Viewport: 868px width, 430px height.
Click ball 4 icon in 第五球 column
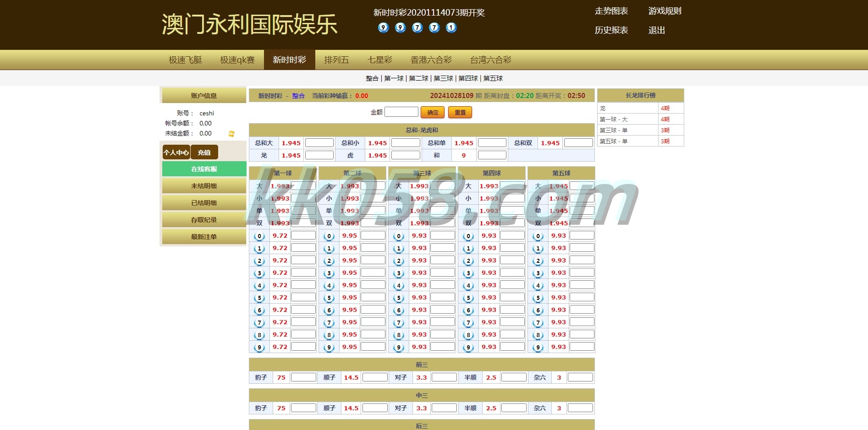point(538,286)
